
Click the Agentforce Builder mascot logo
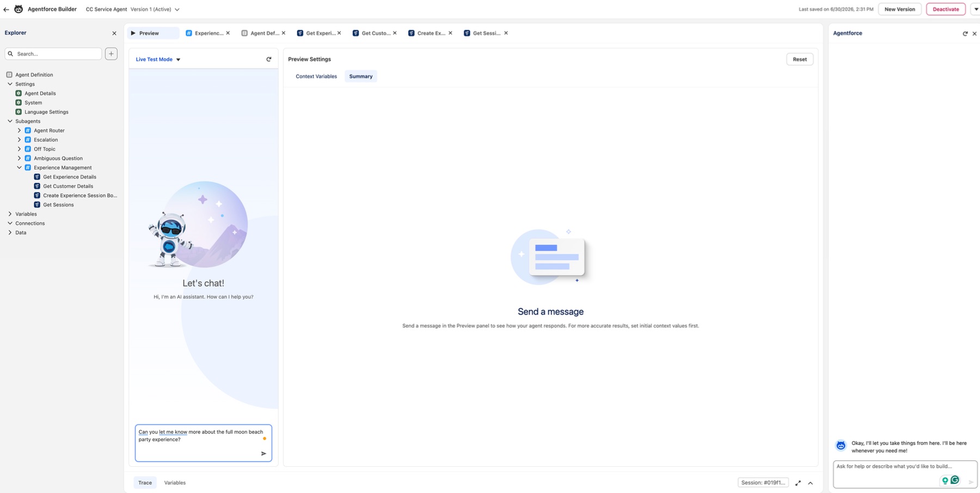[x=19, y=9]
